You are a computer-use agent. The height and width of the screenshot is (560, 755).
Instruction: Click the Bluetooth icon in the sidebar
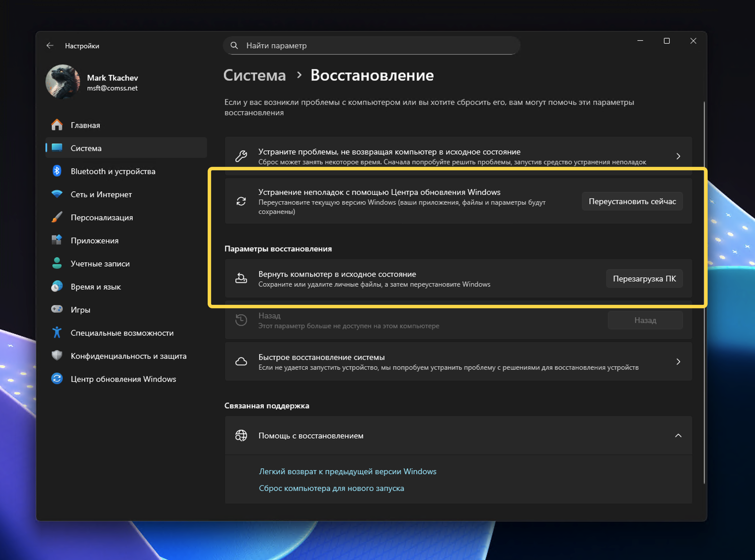57,171
